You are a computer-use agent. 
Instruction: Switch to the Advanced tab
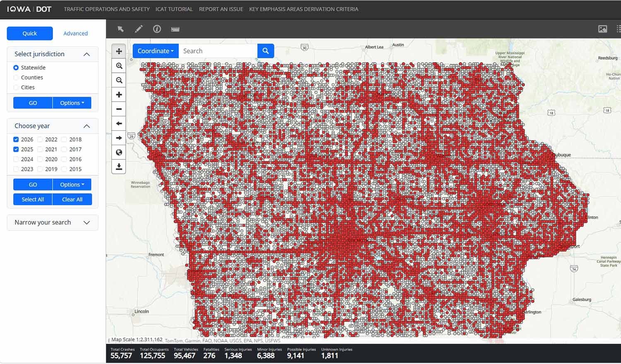pos(75,34)
